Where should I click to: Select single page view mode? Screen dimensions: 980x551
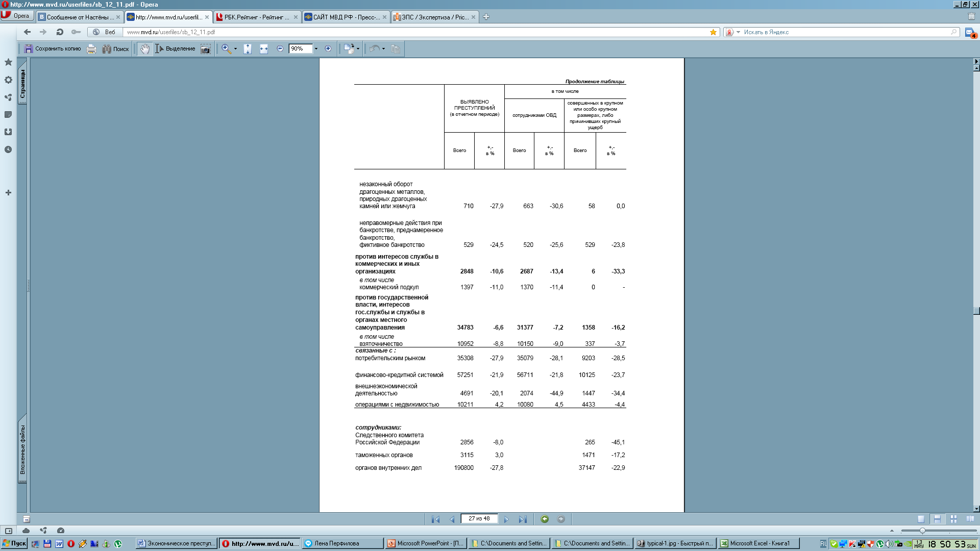(921, 519)
